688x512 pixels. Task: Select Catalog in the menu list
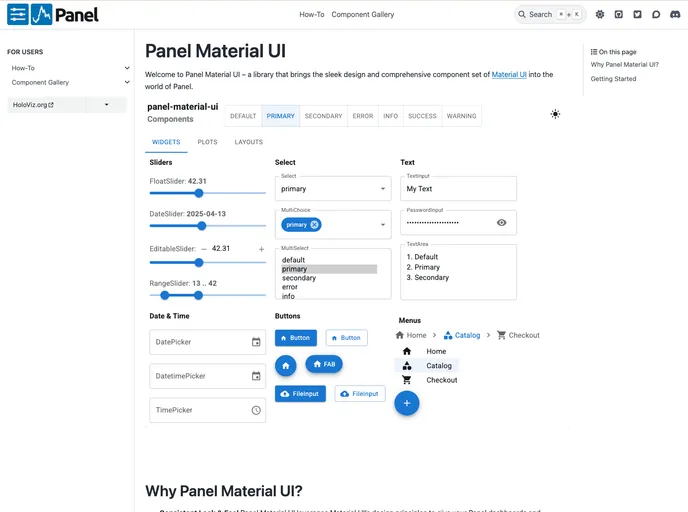tap(426, 365)
